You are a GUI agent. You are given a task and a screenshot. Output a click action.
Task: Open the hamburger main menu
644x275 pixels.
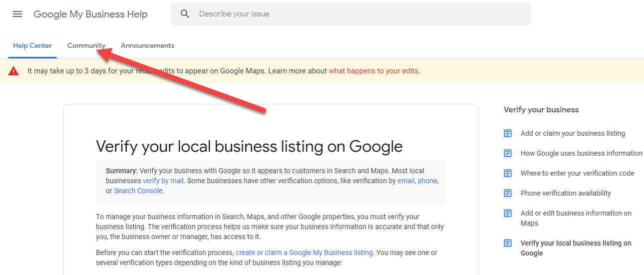tap(17, 14)
